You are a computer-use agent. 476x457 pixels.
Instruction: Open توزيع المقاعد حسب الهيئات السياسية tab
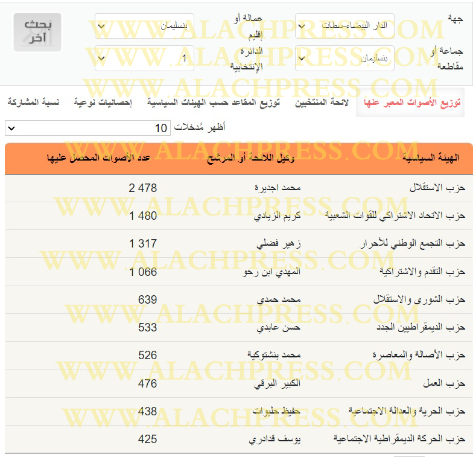click(214, 103)
